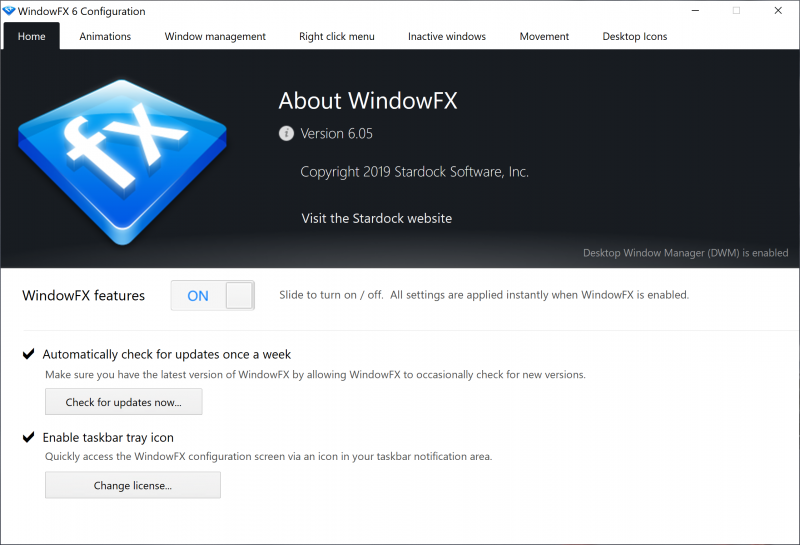800x545 pixels.
Task: Click the Desktop Window Manager (DWM) is enabled status
Action: tap(686, 253)
